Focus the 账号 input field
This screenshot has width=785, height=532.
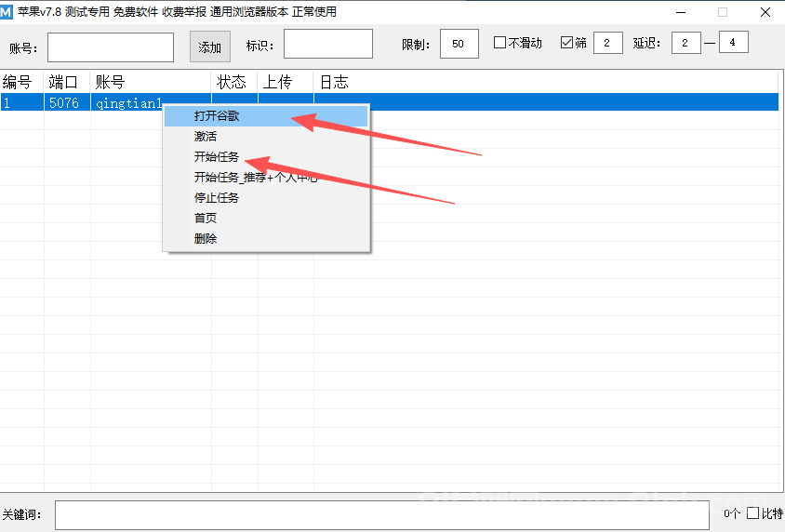pyautogui.click(x=111, y=47)
